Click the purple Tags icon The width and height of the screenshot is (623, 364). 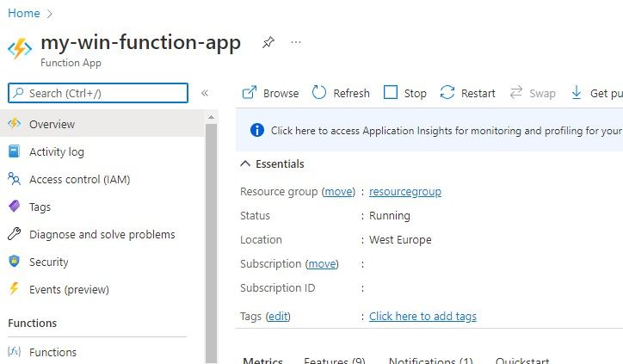[x=15, y=207]
